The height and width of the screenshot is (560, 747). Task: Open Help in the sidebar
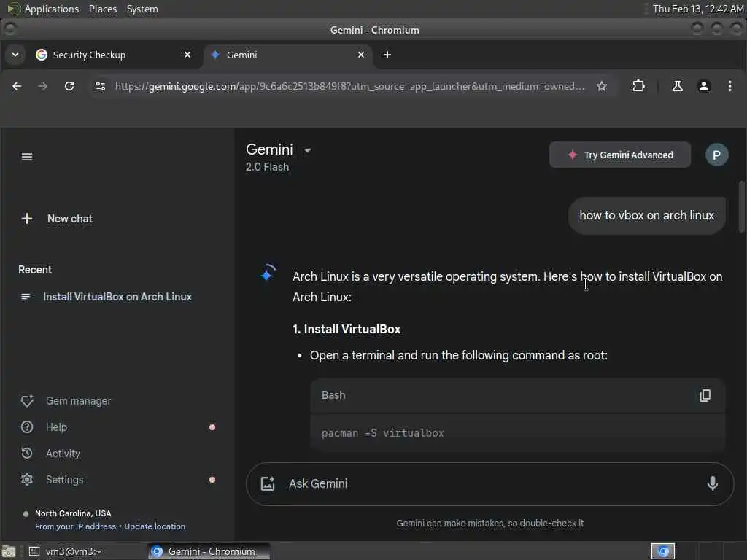click(x=56, y=427)
